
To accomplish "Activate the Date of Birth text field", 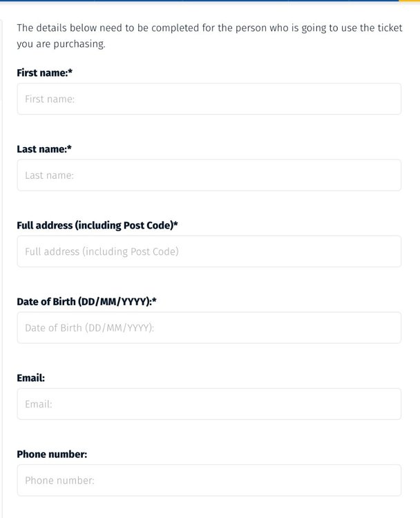I will [x=209, y=327].
